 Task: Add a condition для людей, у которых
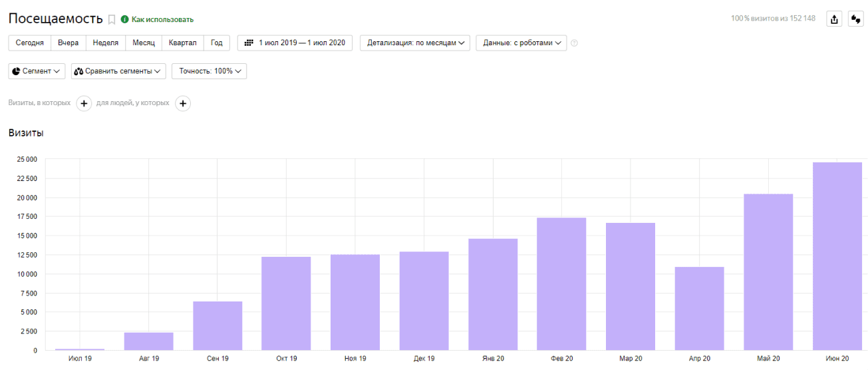[183, 104]
